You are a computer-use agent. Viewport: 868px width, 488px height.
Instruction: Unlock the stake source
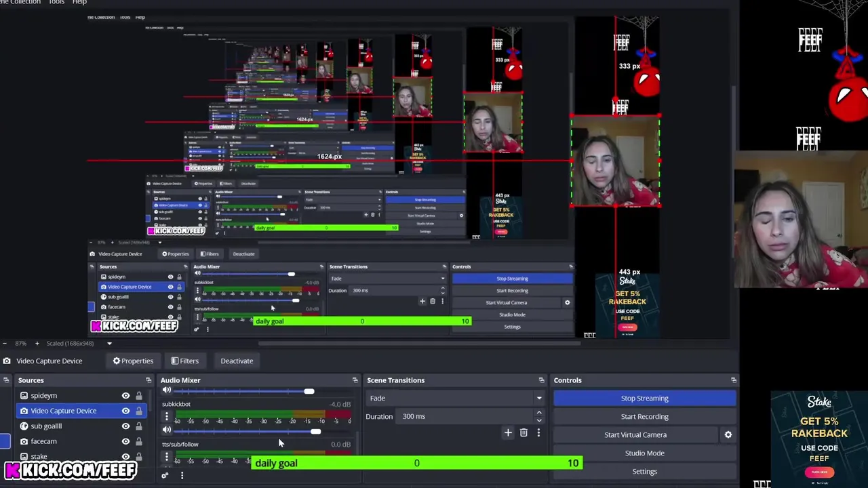click(x=139, y=456)
